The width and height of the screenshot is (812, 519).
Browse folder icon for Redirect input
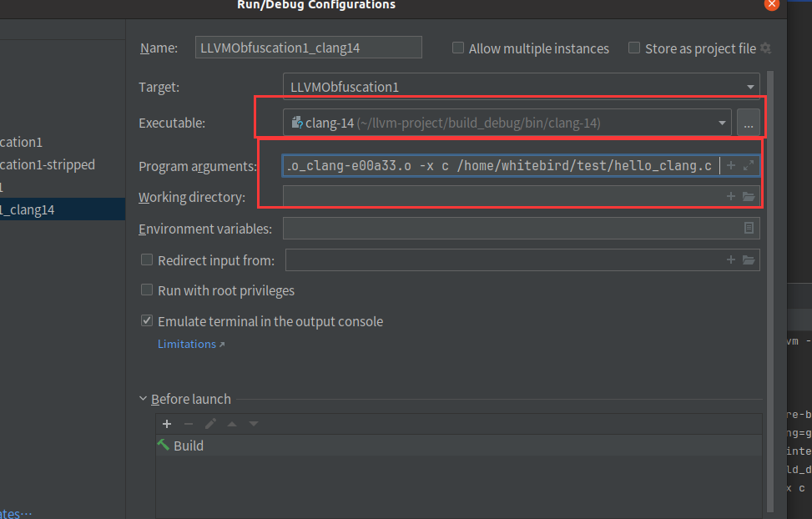(749, 259)
